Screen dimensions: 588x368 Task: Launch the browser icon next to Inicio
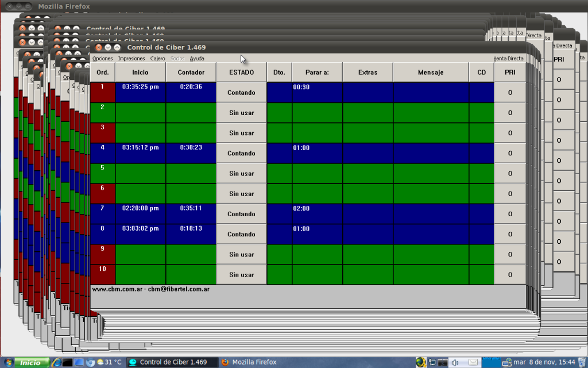56,362
